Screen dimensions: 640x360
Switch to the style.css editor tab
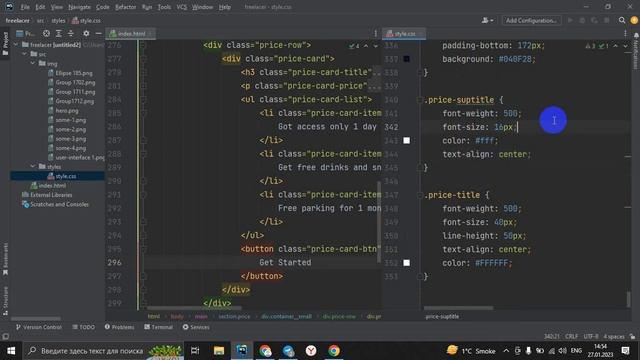(404, 33)
